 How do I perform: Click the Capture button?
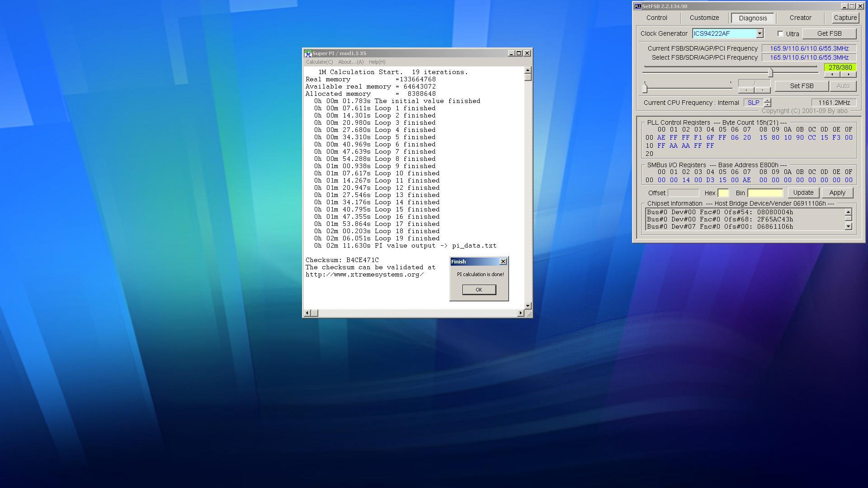coord(845,18)
